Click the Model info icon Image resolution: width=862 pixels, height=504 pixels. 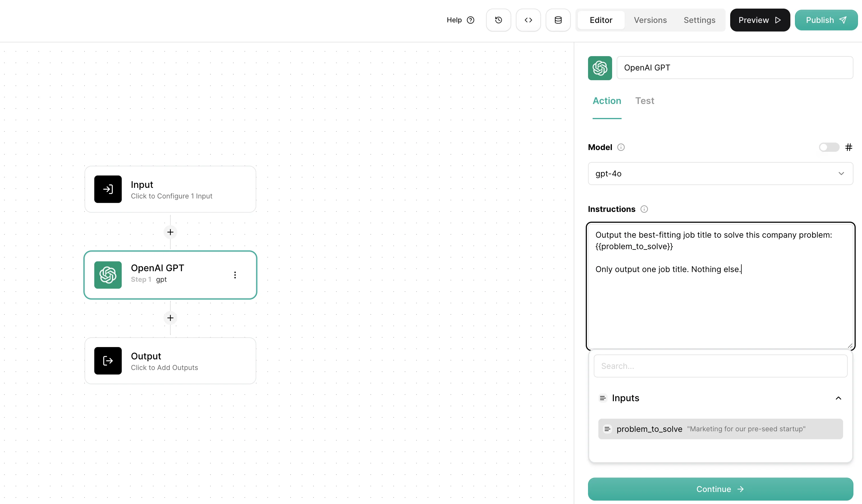621,147
